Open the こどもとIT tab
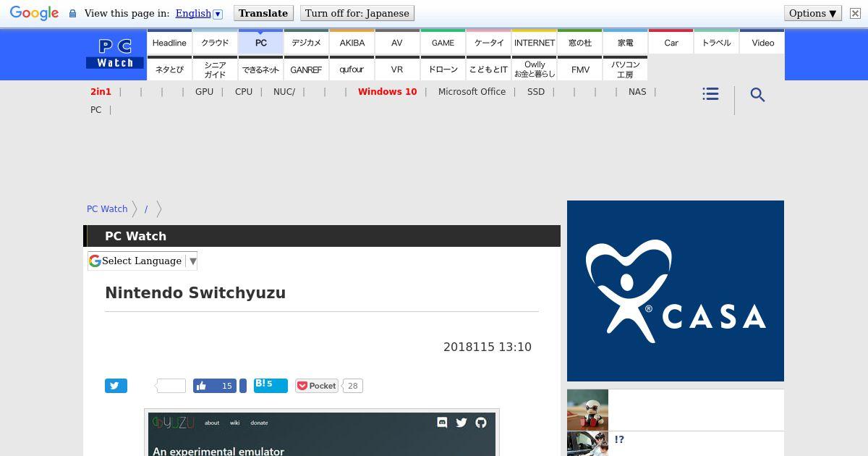The height and width of the screenshot is (456, 868). coord(488,69)
